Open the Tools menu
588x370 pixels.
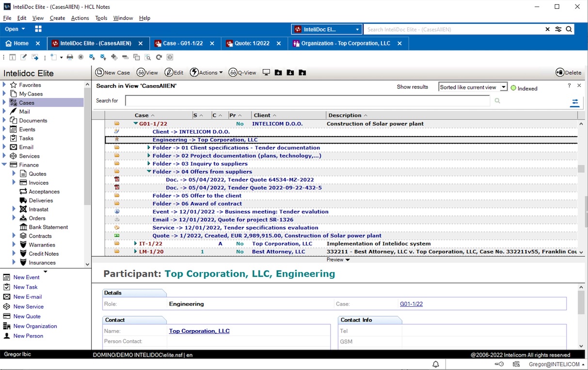click(101, 18)
